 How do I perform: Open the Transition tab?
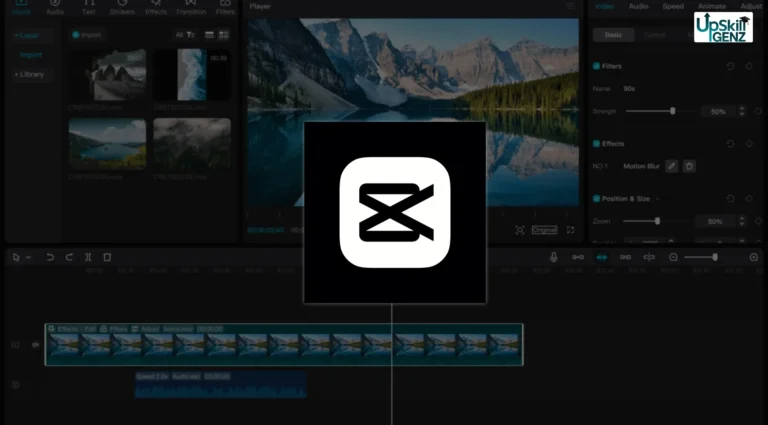(x=191, y=7)
